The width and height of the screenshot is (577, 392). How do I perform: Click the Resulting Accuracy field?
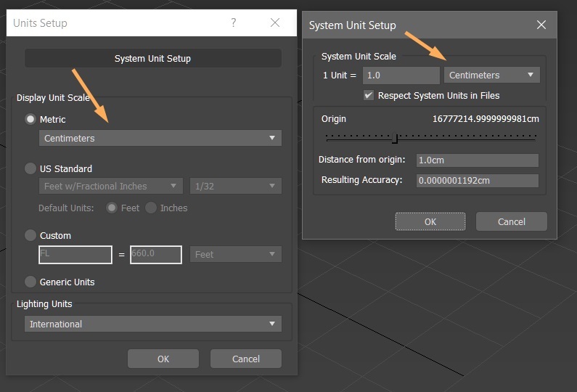click(x=477, y=181)
